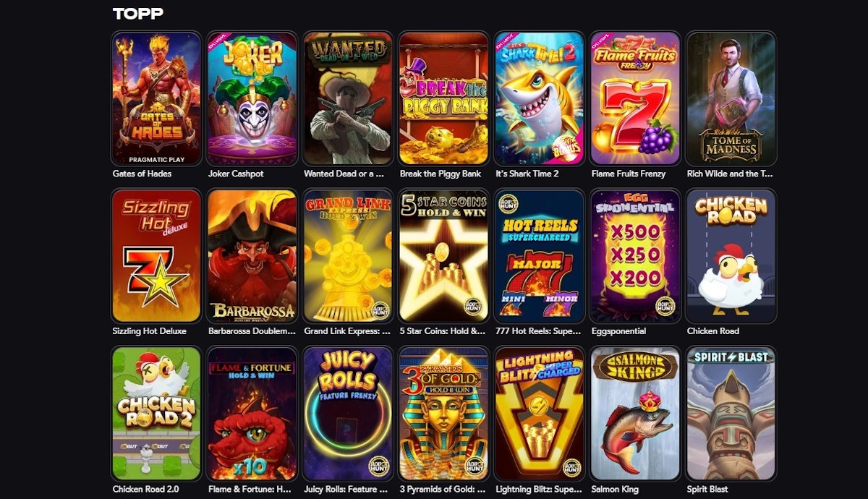Click the Grand Link Express train thumbnail

point(348,256)
